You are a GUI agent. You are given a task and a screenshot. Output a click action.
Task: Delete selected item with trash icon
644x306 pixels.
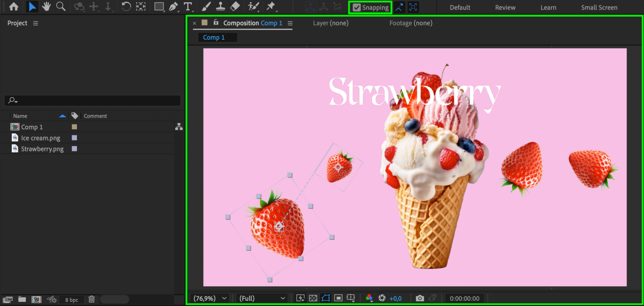coord(91,299)
